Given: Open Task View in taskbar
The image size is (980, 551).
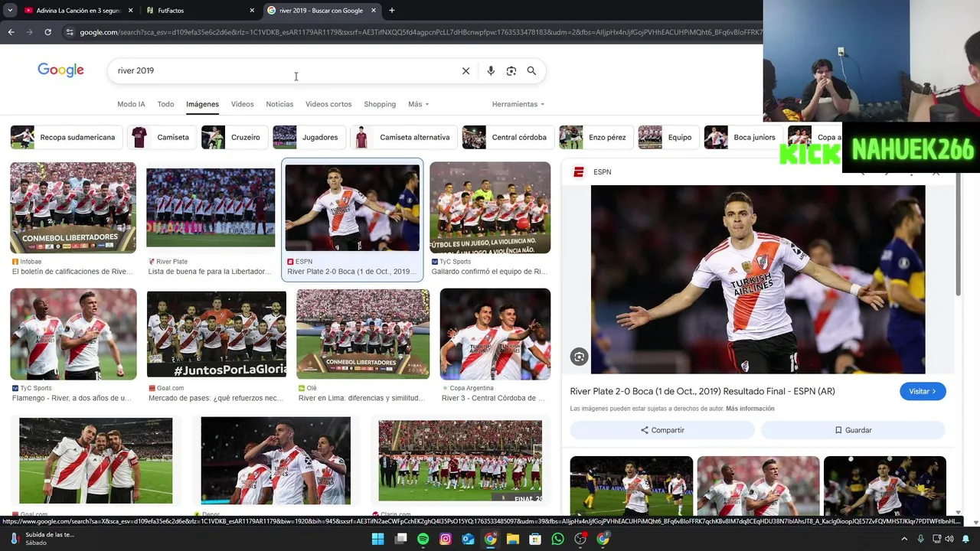Looking at the screenshot, I should click(x=400, y=539).
